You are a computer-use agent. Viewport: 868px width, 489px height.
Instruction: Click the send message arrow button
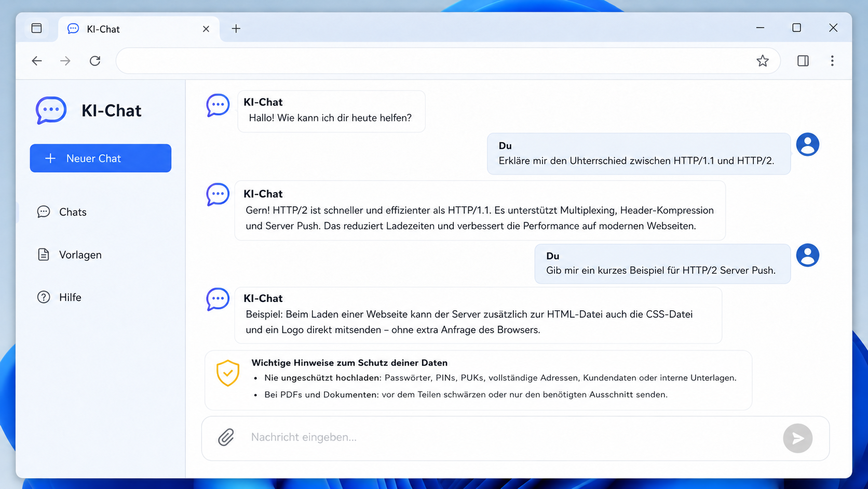coord(797,439)
